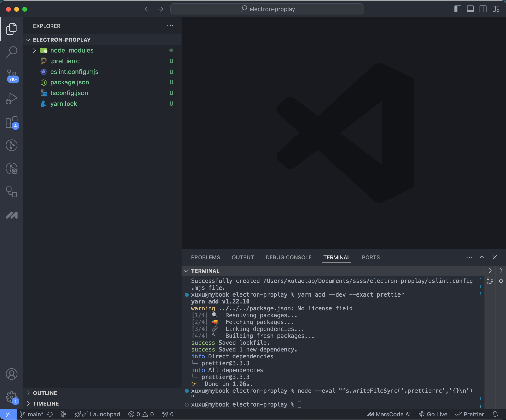Open the Accounts menu icon
This screenshot has width=506, height=420.
(12, 374)
